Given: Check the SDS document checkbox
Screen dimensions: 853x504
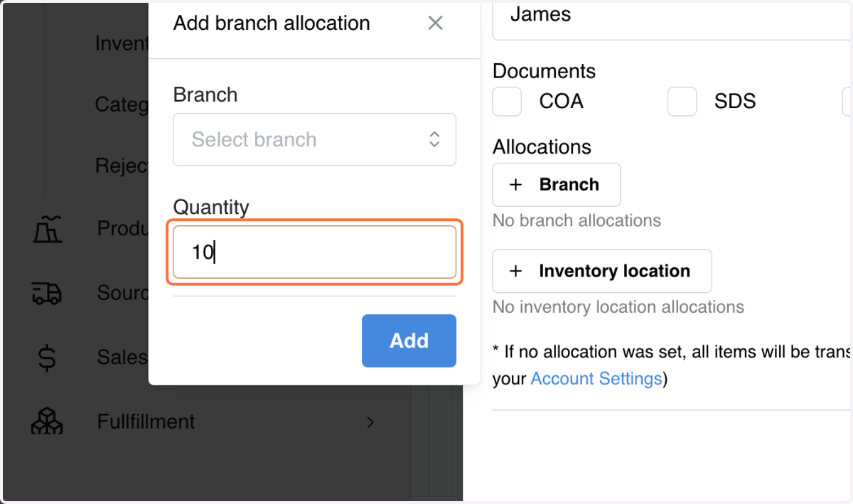Looking at the screenshot, I should tap(682, 102).
